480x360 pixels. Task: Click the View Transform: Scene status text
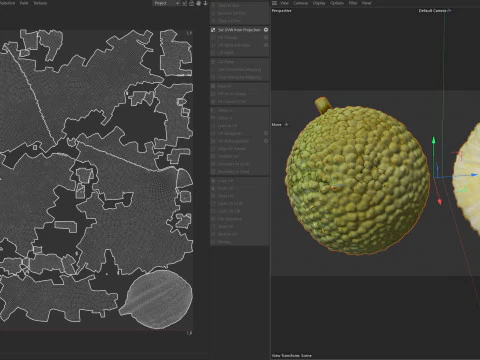pos(292,356)
